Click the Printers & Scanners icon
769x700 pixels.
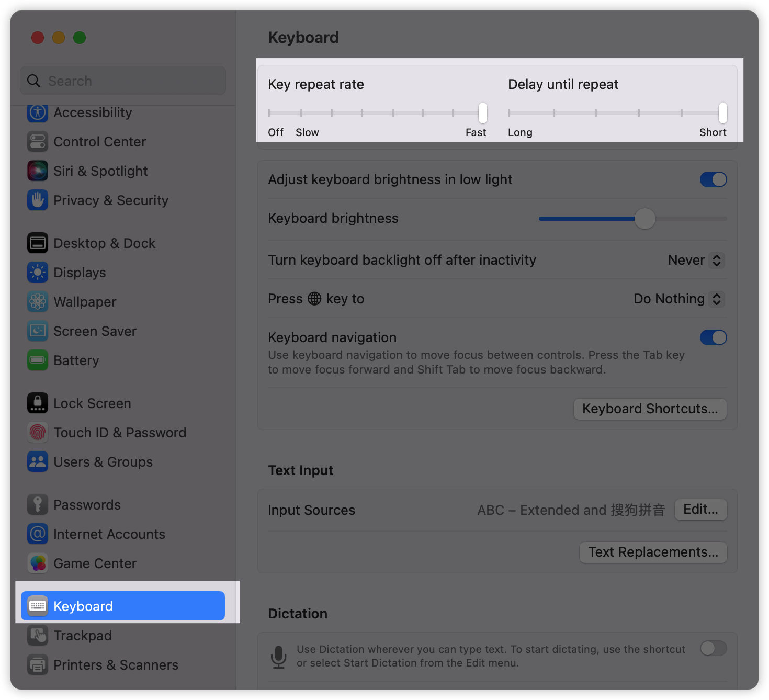tap(38, 665)
